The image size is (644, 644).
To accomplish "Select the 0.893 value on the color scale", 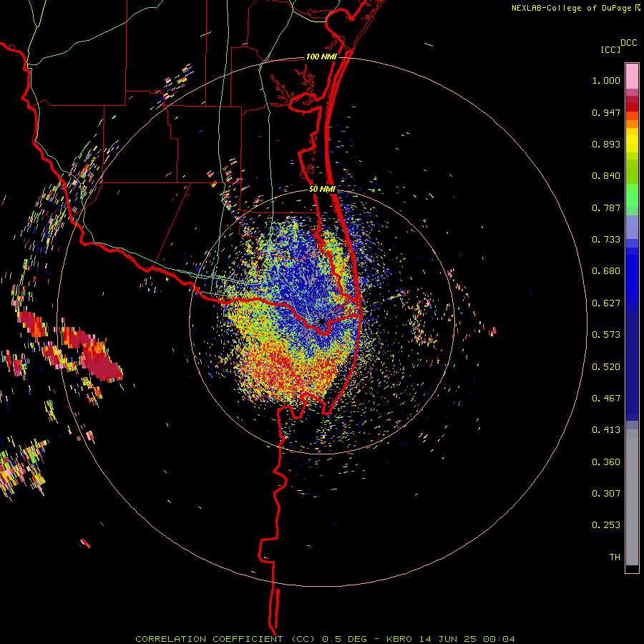I will 606,144.
